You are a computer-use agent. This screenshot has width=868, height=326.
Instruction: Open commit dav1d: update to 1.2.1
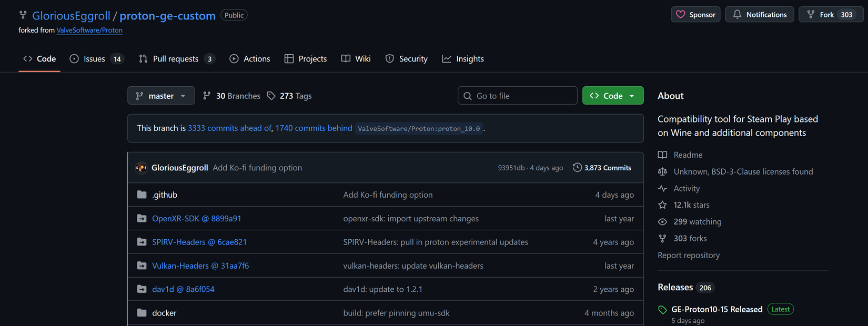[x=382, y=289]
